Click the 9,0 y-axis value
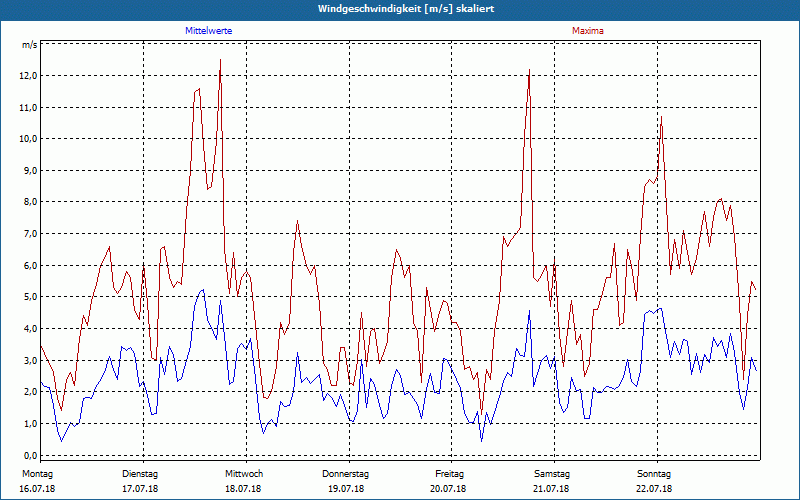Image resolution: width=800 pixels, height=500 pixels. pos(31,171)
